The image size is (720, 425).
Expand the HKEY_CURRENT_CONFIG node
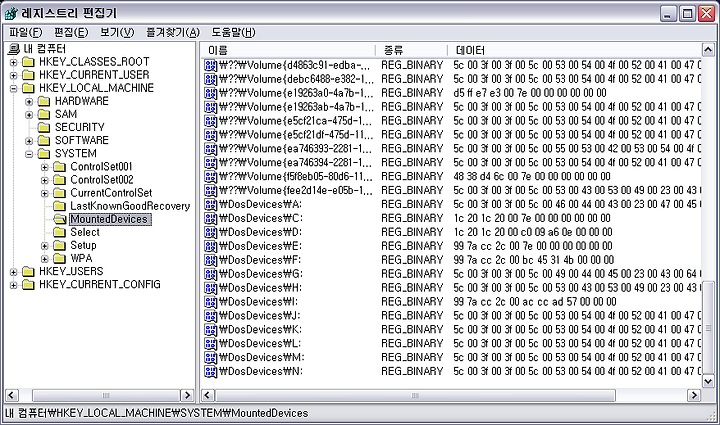tap(13, 285)
